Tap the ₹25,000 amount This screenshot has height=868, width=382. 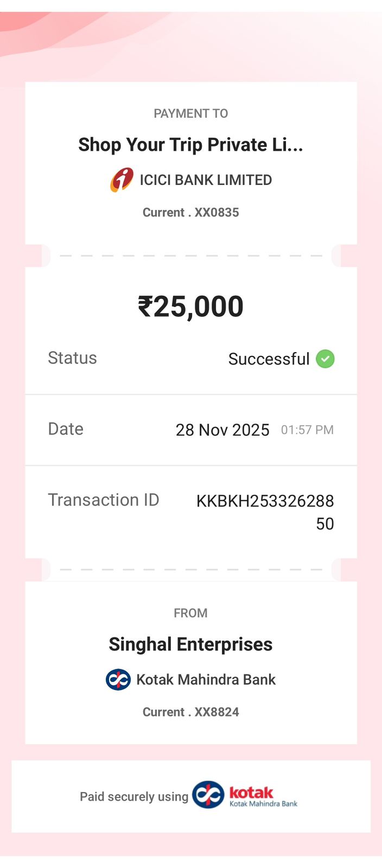(191, 307)
